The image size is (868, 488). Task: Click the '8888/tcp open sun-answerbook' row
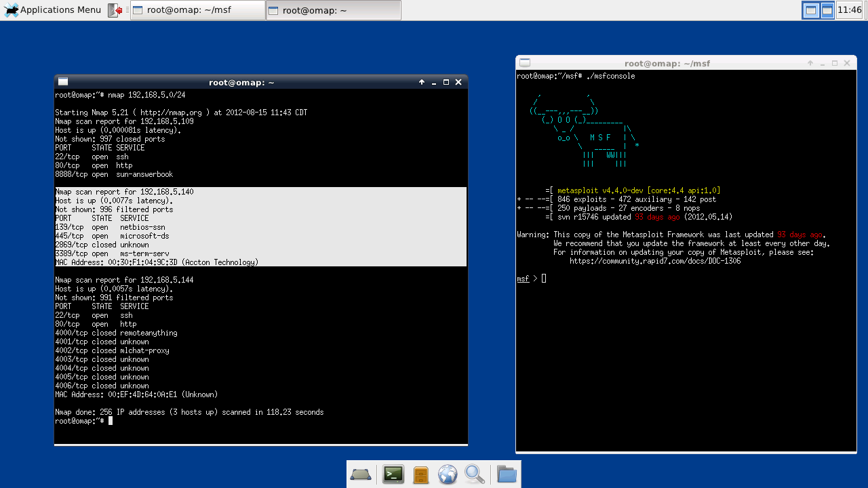coord(114,174)
